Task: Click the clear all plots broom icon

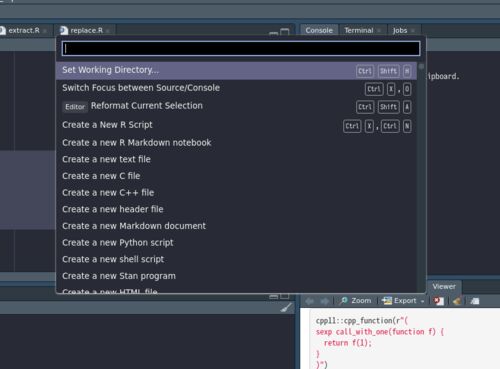Action: pyautogui.click(x=457, y=301)
